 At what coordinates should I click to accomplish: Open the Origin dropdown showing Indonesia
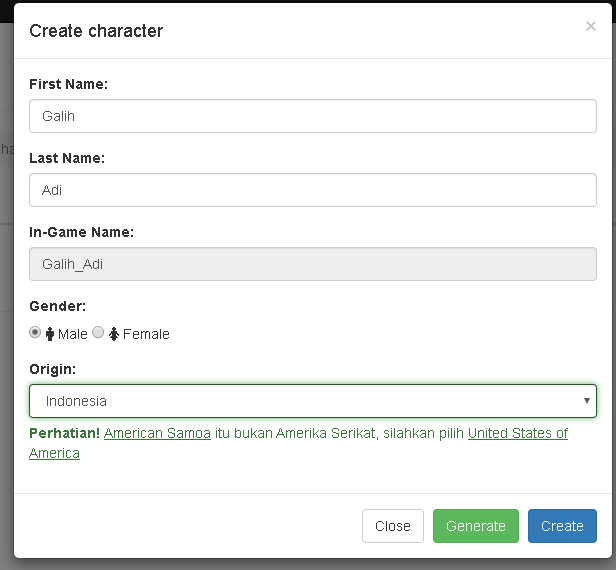coord(313,401)
